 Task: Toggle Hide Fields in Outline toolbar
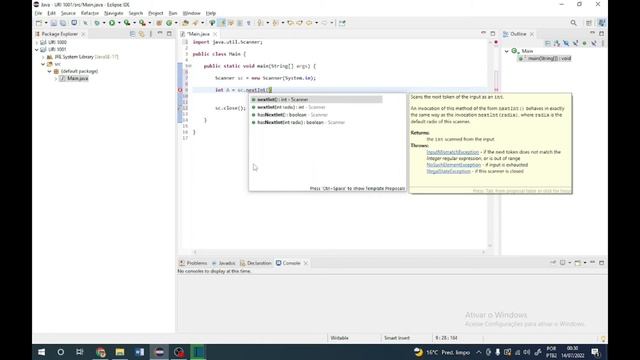tap(566, 43)
